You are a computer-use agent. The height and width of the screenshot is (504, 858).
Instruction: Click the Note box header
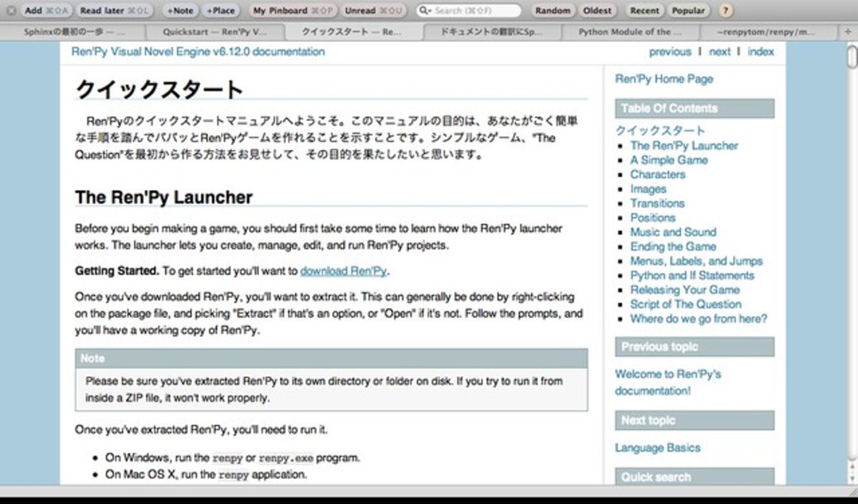point(331,358)
